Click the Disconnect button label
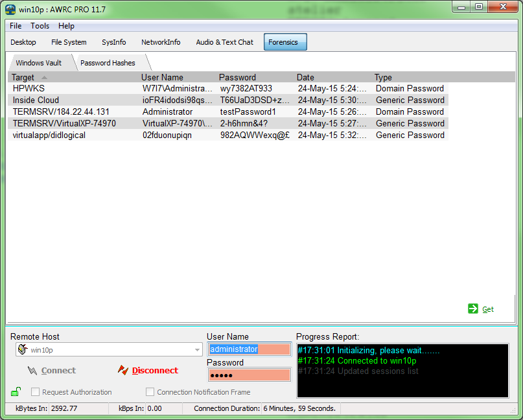 tap(155, 370)
